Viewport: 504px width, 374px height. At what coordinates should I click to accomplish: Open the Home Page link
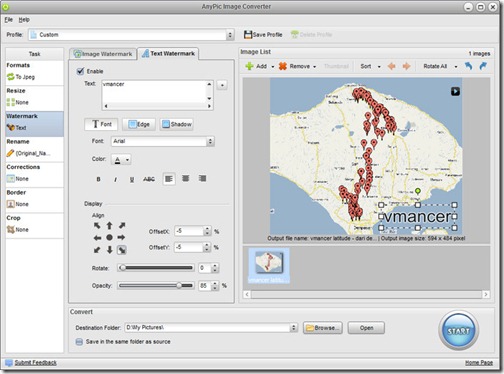(x=479, y=363)
